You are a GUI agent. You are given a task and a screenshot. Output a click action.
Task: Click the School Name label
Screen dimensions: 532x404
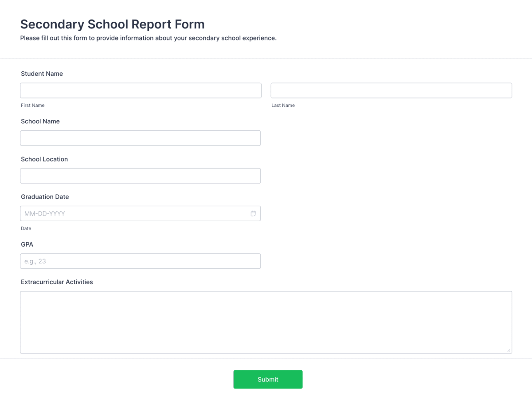40,121
